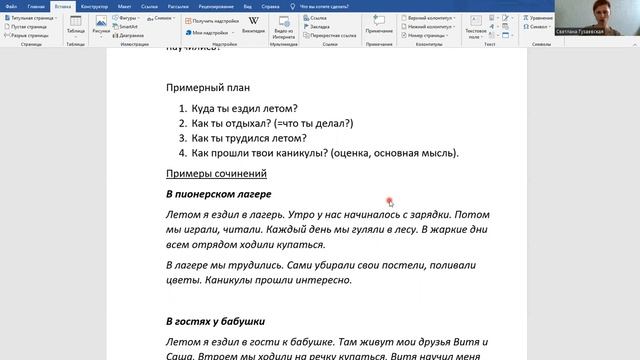Open the Quick Parts express blocks icon

tap(493, 18)
